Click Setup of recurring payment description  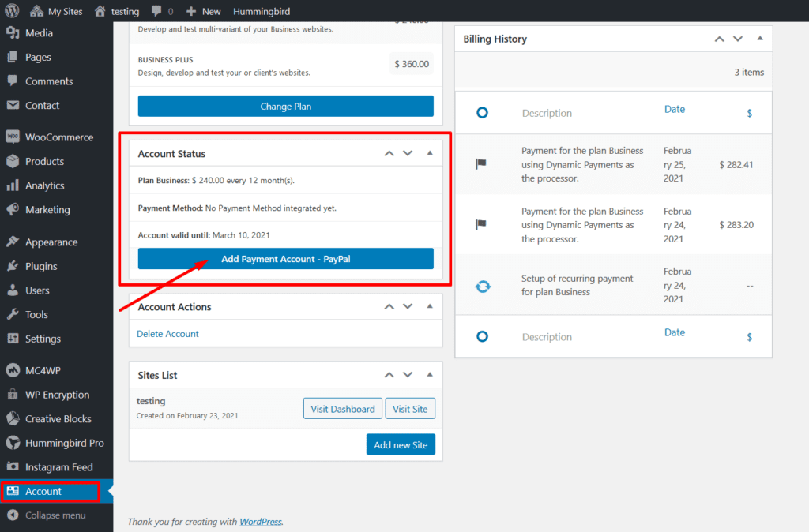(577, 285)
